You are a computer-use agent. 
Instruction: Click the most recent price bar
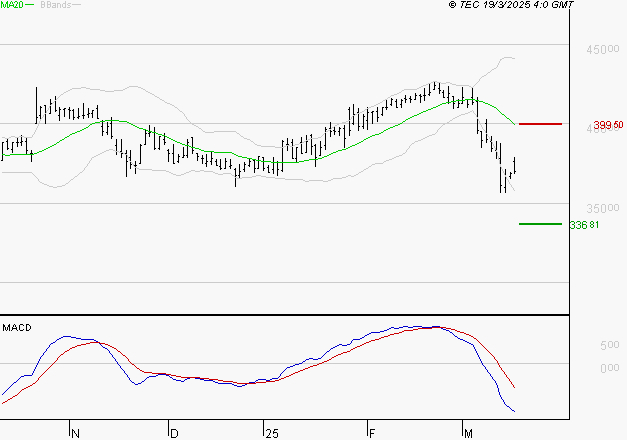coord(515,166)
